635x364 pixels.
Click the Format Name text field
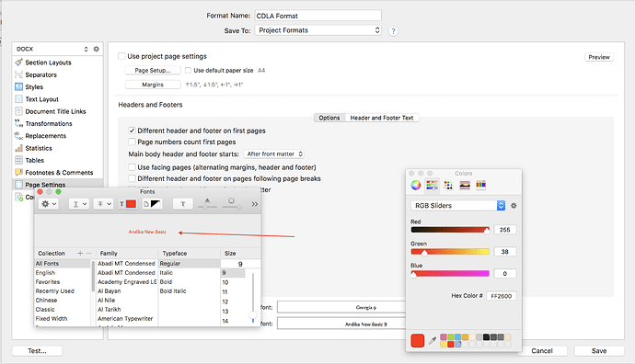click(x=317, y=16)
